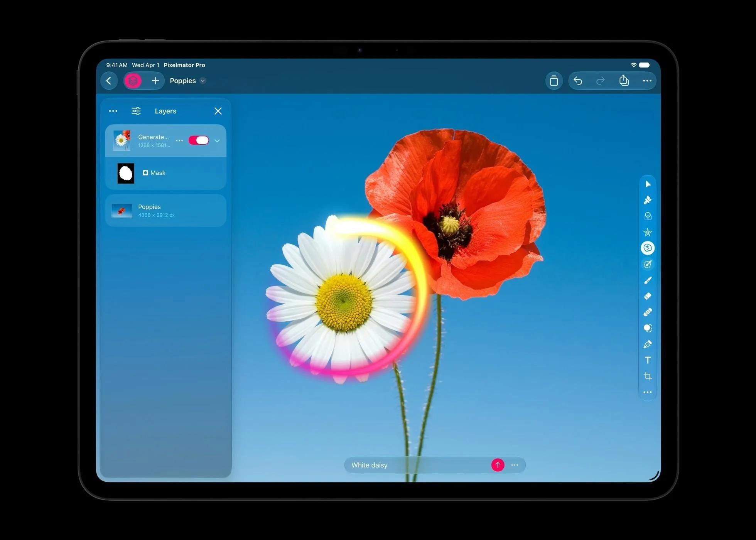Screen dimensions: 756x540
Task: Select the Eraser tool
Action: pos(648,296)
